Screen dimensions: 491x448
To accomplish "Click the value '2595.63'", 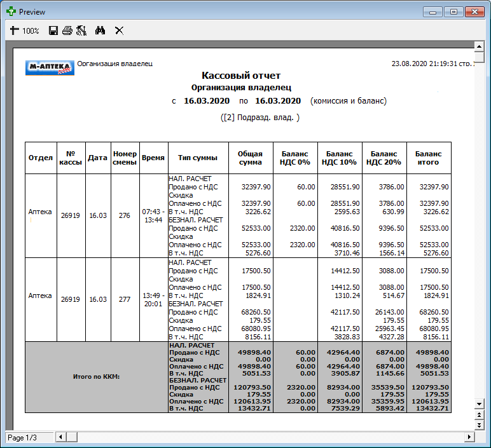I will click(x=347, y=212).
